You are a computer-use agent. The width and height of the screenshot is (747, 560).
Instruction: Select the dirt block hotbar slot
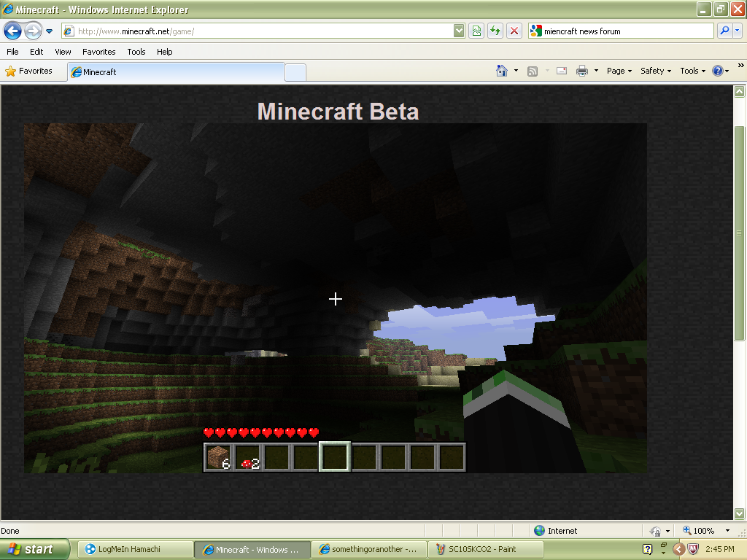point(219,457)
